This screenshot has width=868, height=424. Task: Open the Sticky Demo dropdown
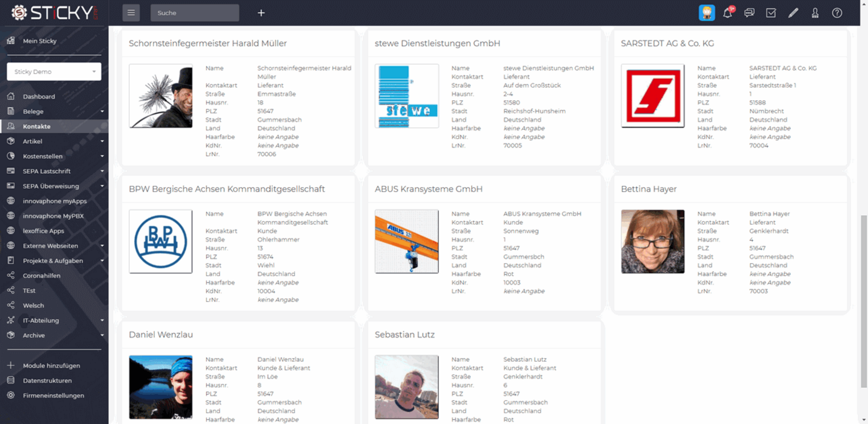click(54, 72)
